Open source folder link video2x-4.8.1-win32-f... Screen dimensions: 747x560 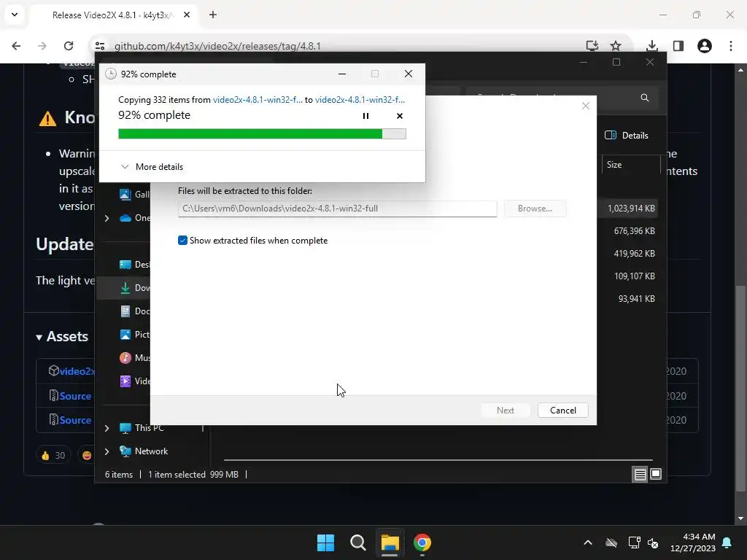258,99
